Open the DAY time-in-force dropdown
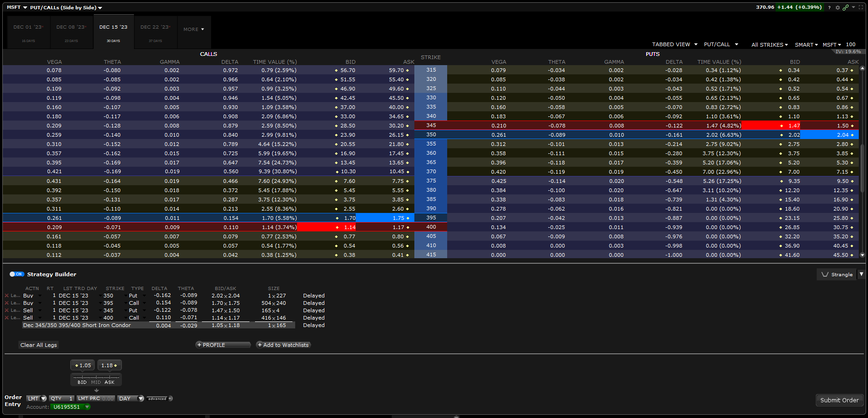 tap(131, 399)
